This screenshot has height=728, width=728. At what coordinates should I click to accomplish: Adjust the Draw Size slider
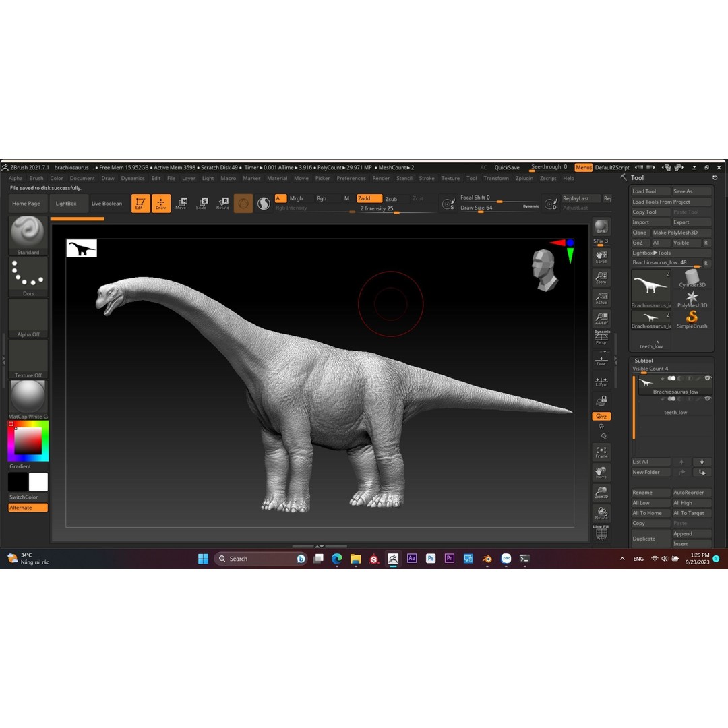click(499, 208)
